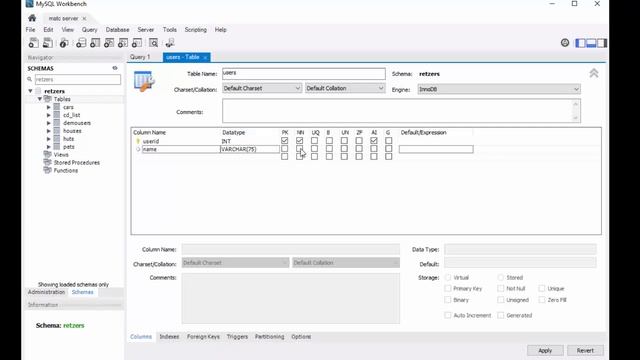Open the home screen icon
The height and width of the screenshot is (360, 640).
tap(32, 18)
